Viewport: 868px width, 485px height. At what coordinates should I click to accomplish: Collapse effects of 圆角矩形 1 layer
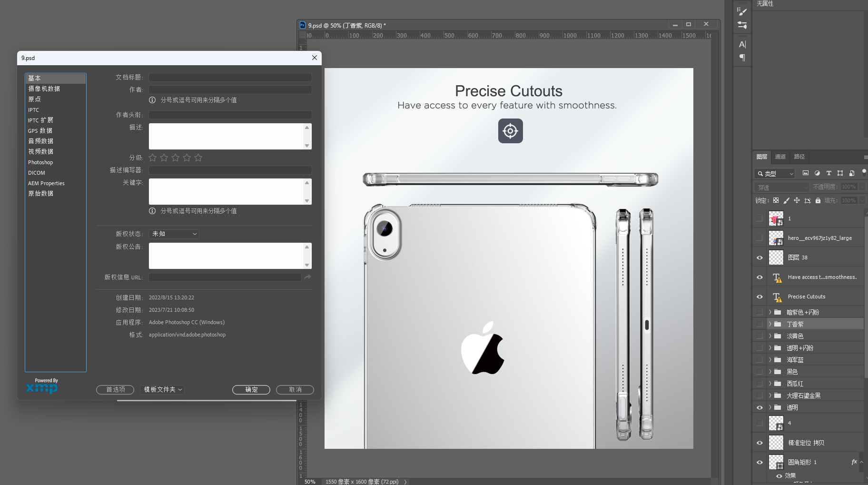(x=861, y=462)
